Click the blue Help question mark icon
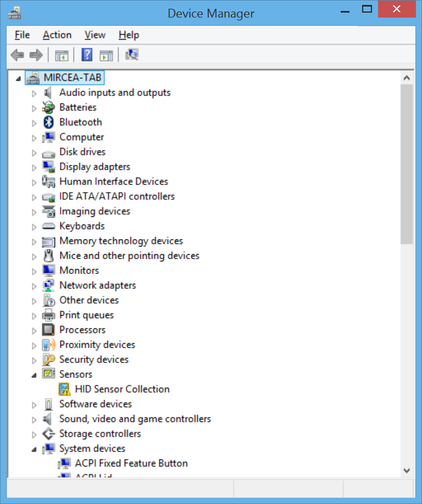The image size is (422, 504). pyautogui.click(x=87, y=55)
